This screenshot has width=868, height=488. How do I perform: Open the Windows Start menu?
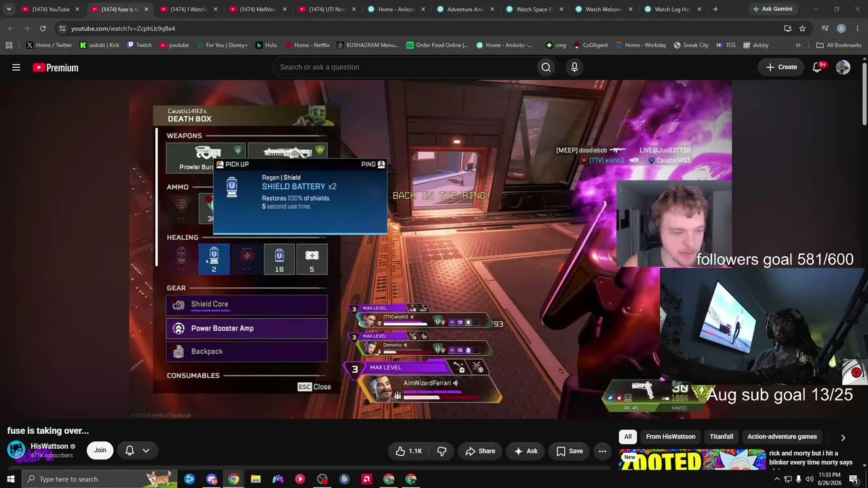point(10,479)
